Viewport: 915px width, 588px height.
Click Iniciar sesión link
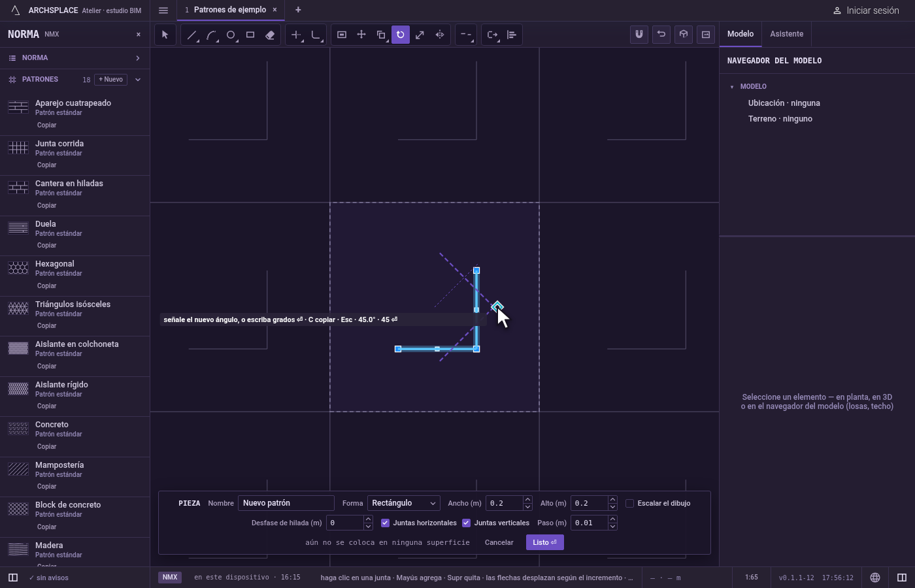(866, 10)
